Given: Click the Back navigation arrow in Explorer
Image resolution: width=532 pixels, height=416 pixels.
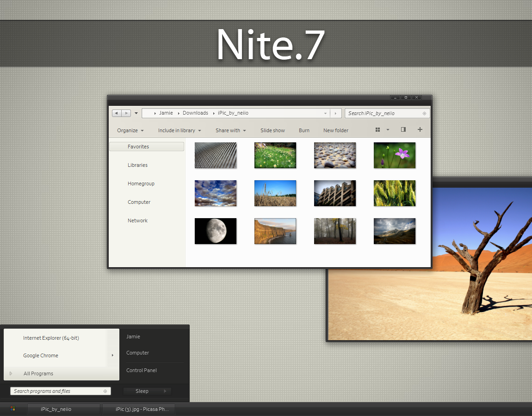Looking at the screenshot, I should click(x=117, y=113).
